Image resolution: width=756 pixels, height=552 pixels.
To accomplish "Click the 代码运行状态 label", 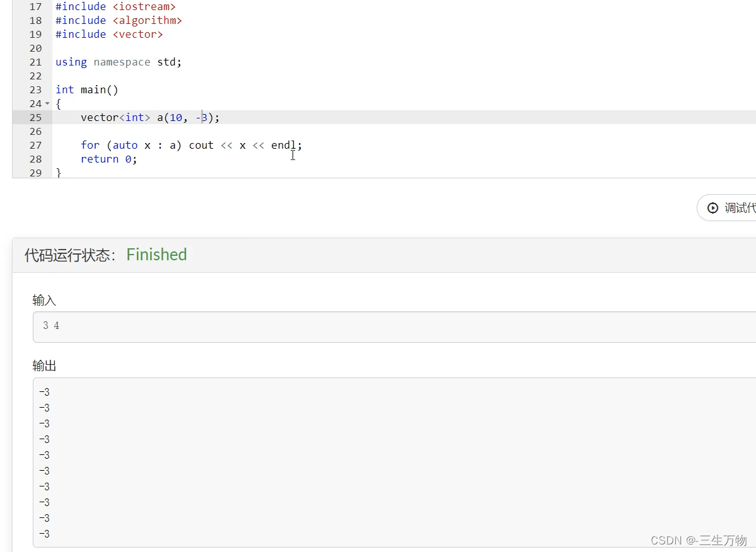I will point(71,255).
